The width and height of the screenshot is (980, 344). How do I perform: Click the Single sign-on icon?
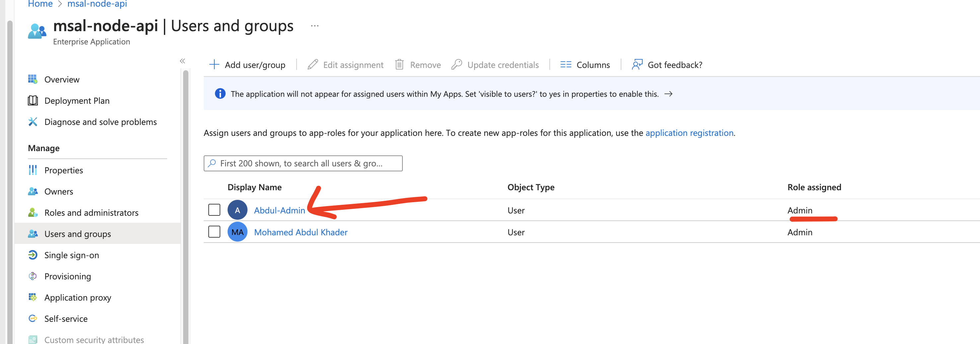pos(34,255)
